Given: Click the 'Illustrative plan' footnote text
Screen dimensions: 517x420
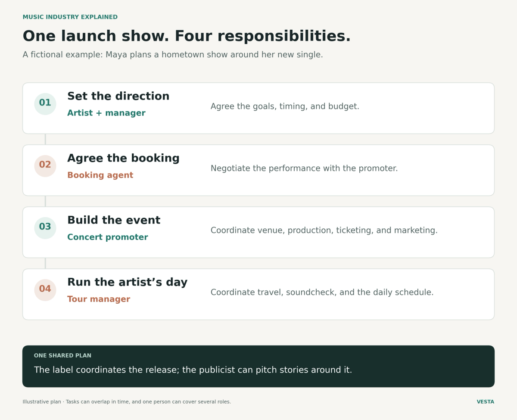Looking at the screenshot, I should [x=127, y=402].
